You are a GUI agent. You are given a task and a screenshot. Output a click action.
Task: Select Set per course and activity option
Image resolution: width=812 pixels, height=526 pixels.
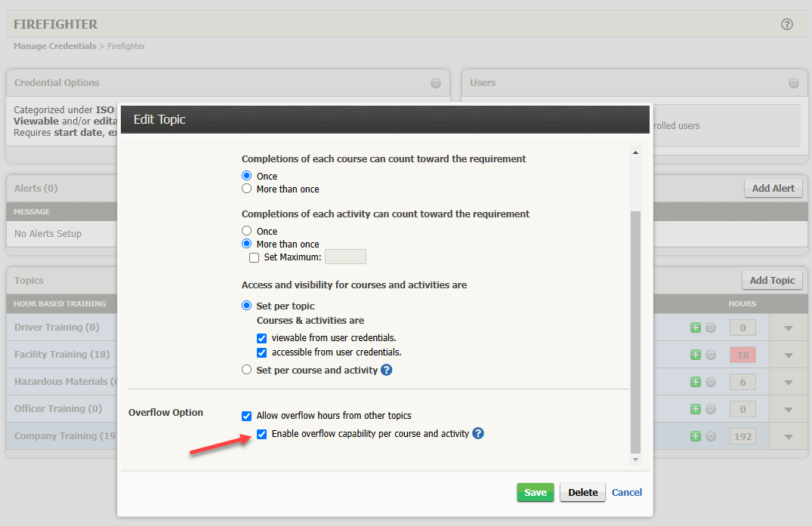246,370
